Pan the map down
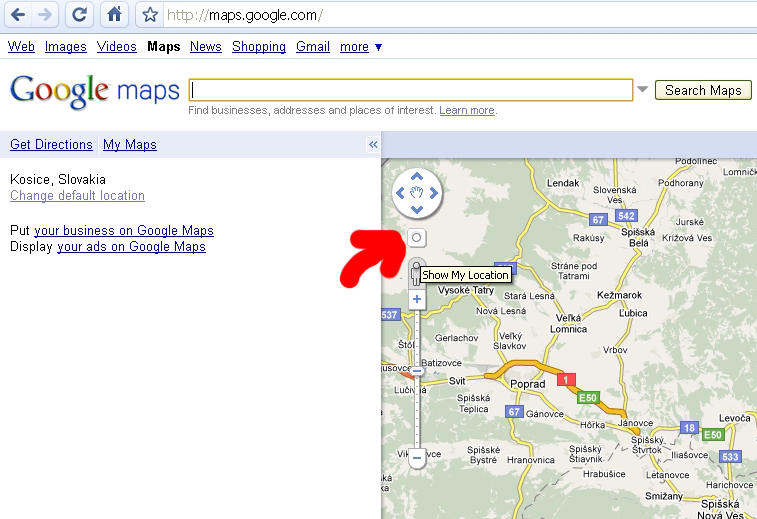The image size is (757, 519). pos(417,210)
